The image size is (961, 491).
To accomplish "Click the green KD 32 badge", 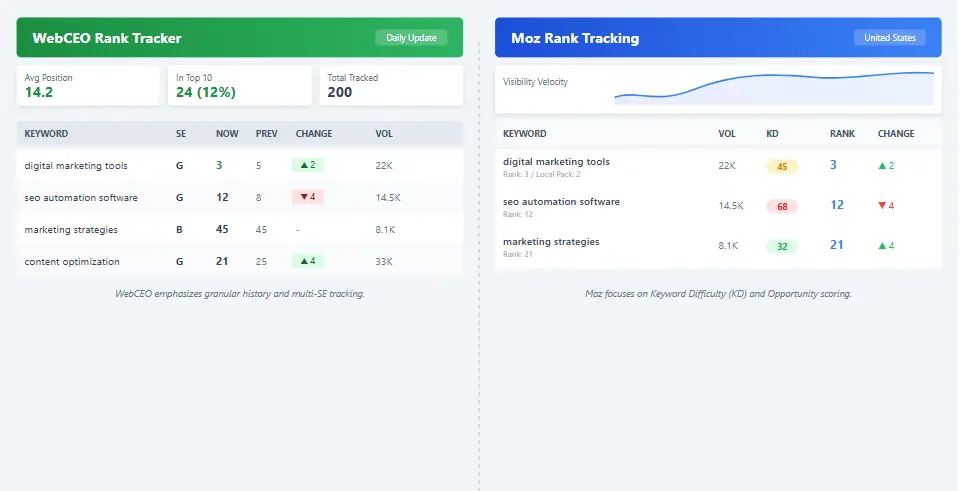I will click(x=782, y=246).
